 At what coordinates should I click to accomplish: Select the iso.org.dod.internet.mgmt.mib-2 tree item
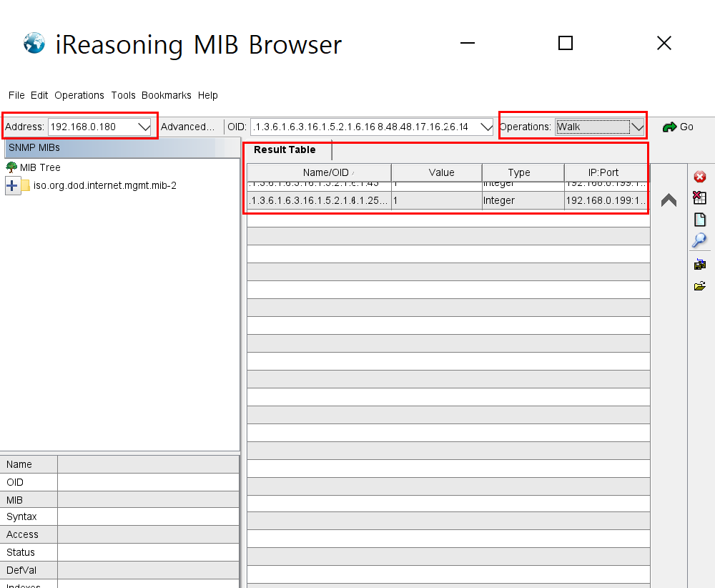104,186
